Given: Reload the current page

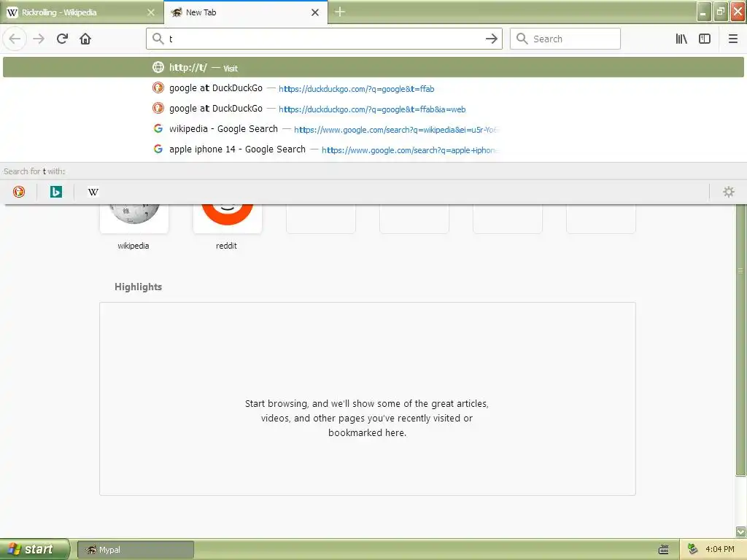Looking at the screenshot, I should click(x=63, y=39).
